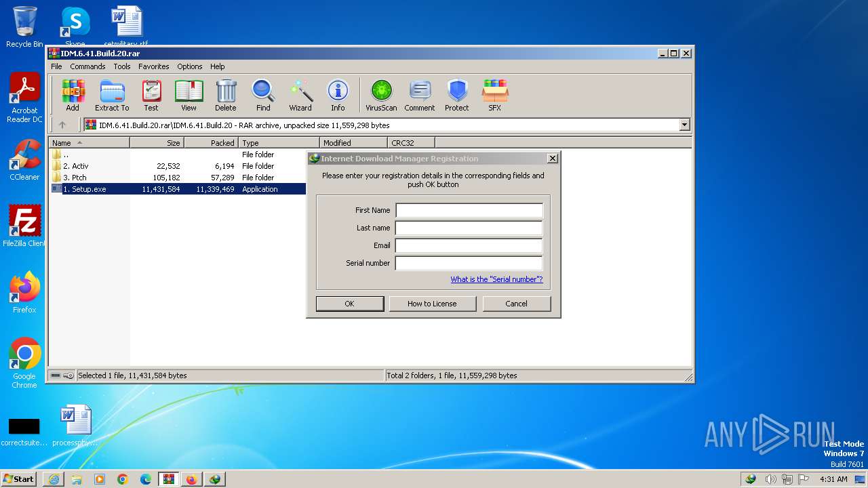Click the Delete trash icon in WinRAR
This screenshot has width=868, height=488.
point(226,96)
